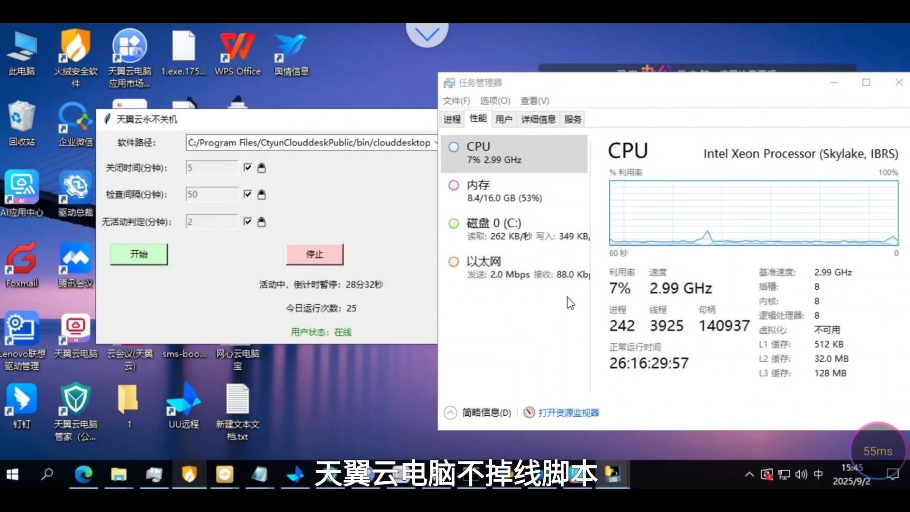Open Microsoft Edge from taskbar

pyautogui.click(x=84, y=475)
